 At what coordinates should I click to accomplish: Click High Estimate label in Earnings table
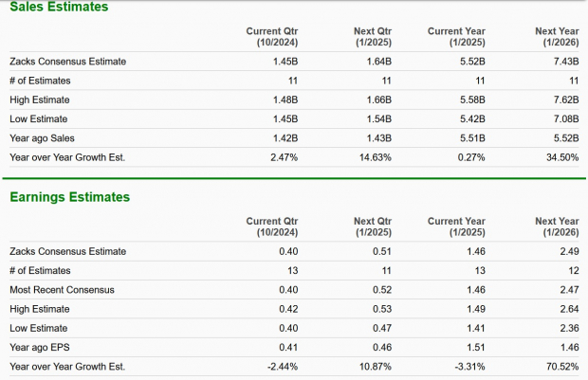point(40,309)
